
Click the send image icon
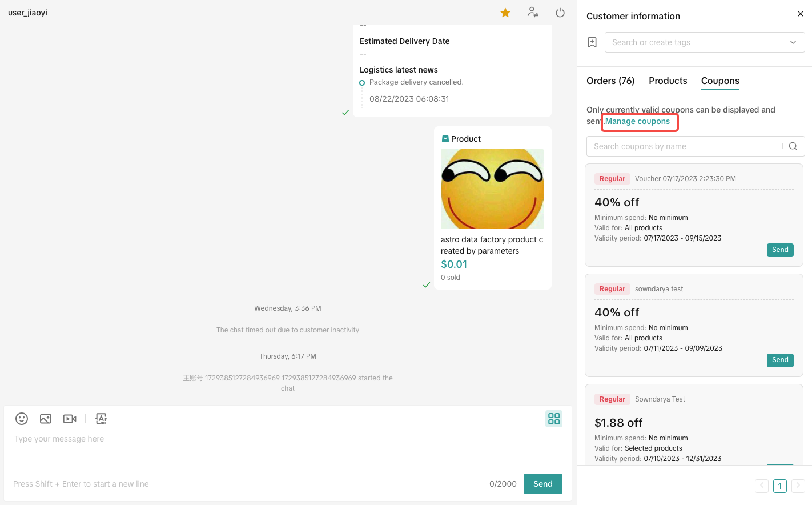46,419
